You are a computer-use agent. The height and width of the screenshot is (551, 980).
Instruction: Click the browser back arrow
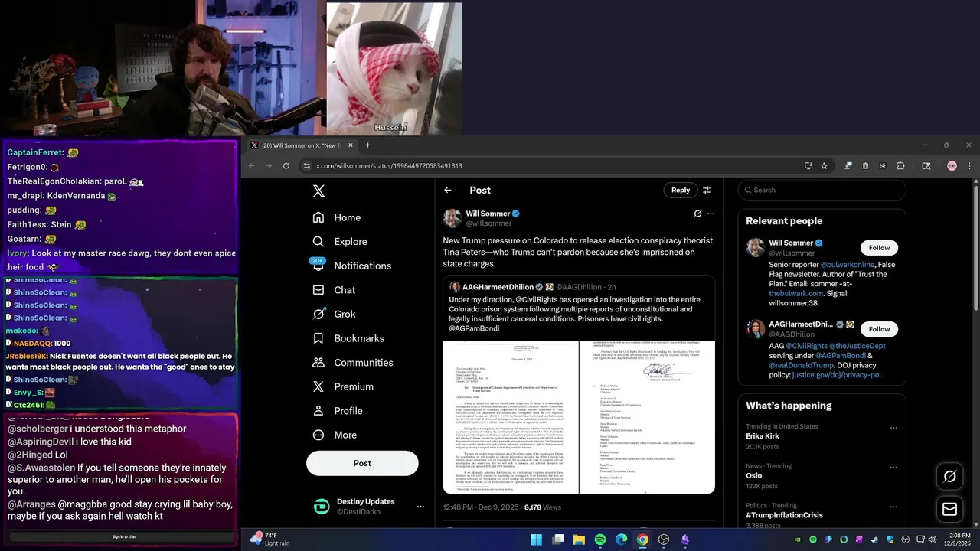[252, 165]
